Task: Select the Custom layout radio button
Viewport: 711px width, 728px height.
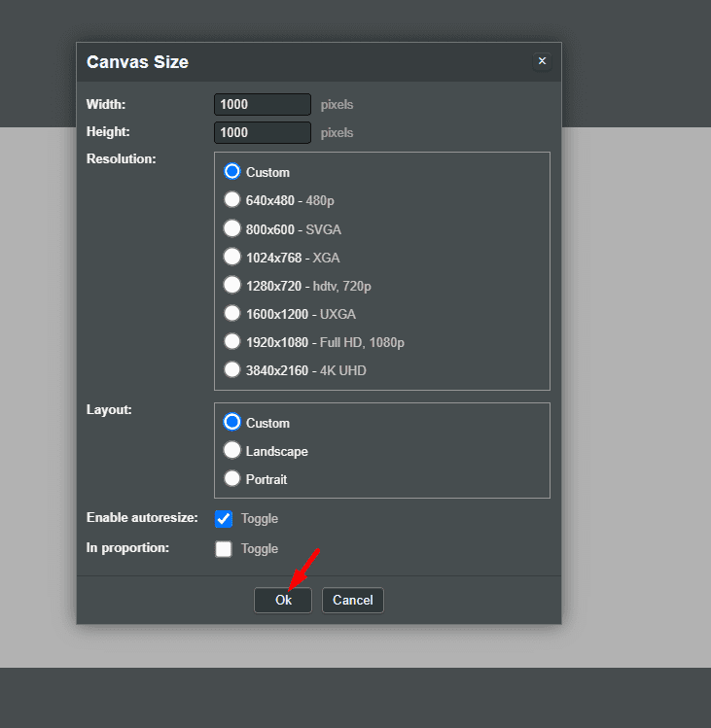Action: [232, 423]
